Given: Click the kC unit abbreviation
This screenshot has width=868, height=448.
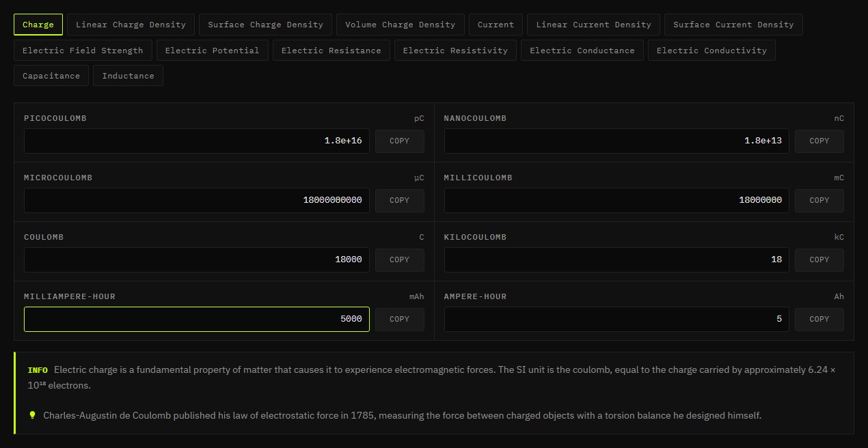Looking at the screenshot, I should pos(839,237).
